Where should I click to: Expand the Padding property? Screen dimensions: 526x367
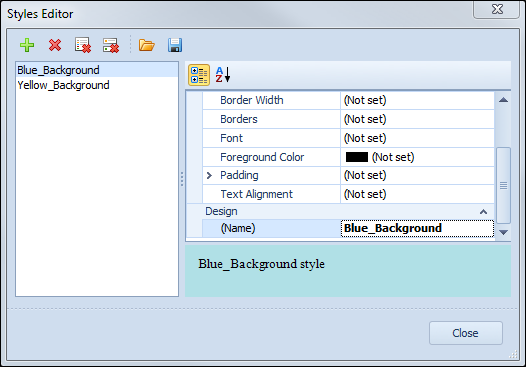click(x=209, y=175)
